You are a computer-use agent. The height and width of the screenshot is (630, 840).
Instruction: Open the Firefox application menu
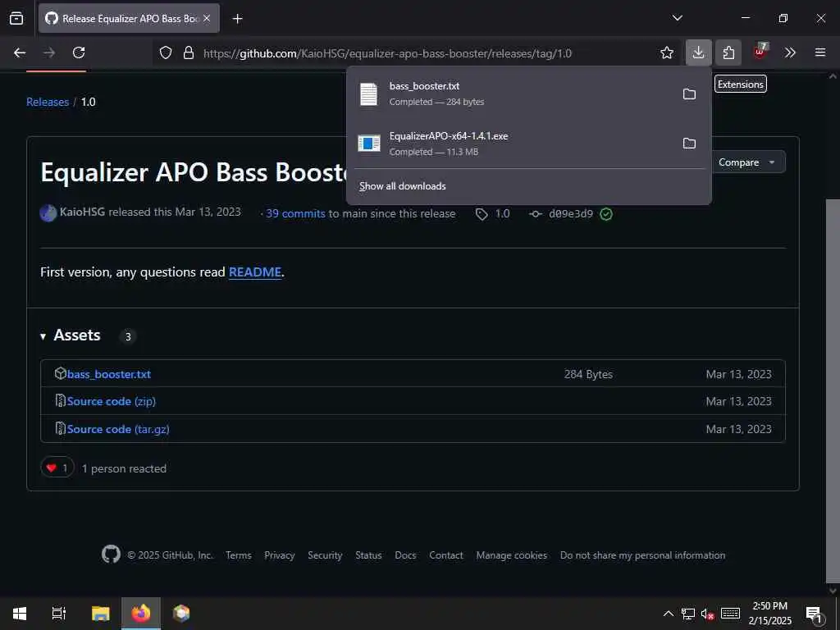(820, 52)
